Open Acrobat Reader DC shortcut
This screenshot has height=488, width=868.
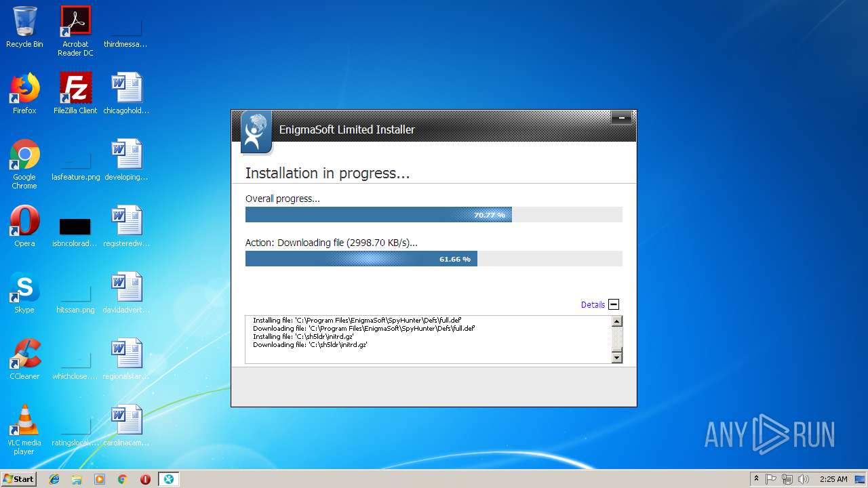tap(75, 31)
